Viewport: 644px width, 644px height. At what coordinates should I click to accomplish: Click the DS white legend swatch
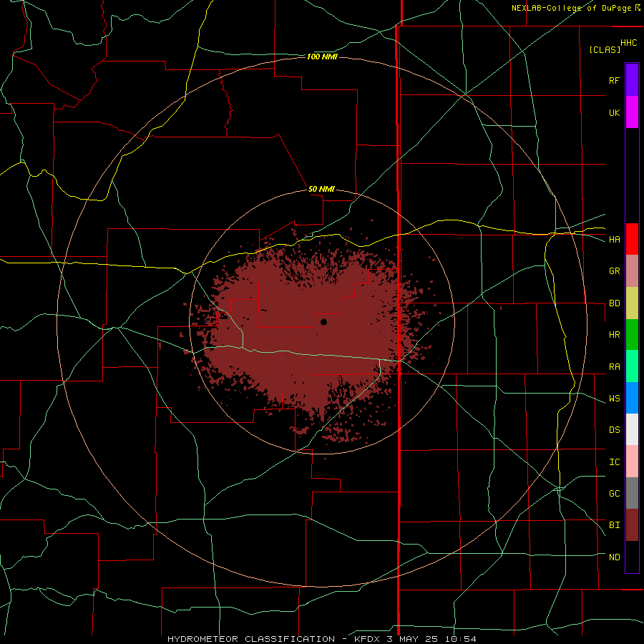pos(632,429)
